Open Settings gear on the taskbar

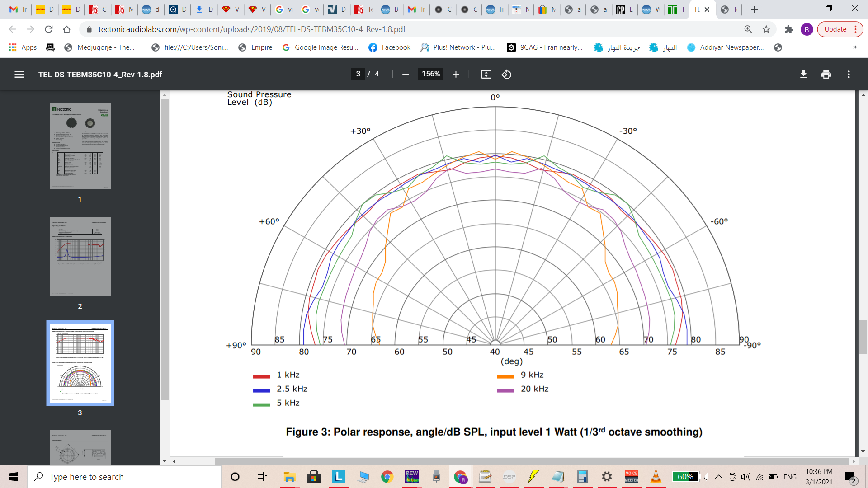tap(607, 477)
